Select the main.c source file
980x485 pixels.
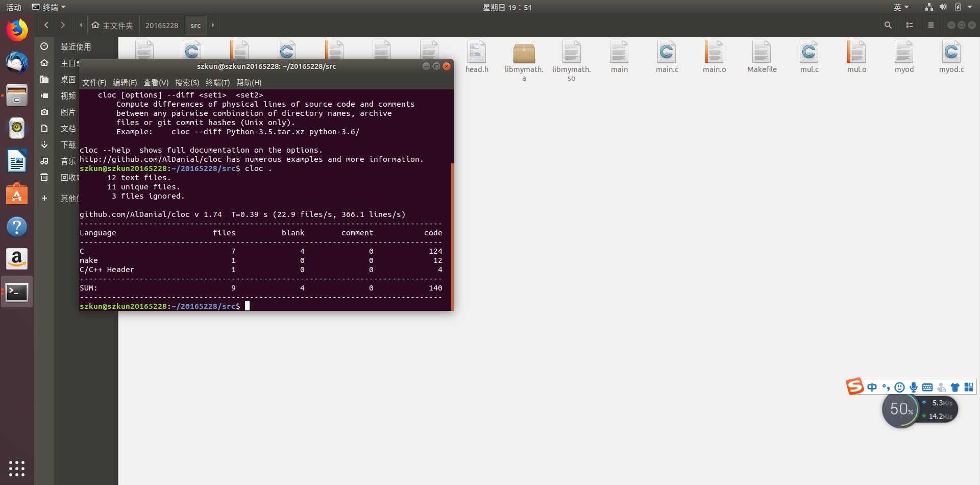point(667,57)
